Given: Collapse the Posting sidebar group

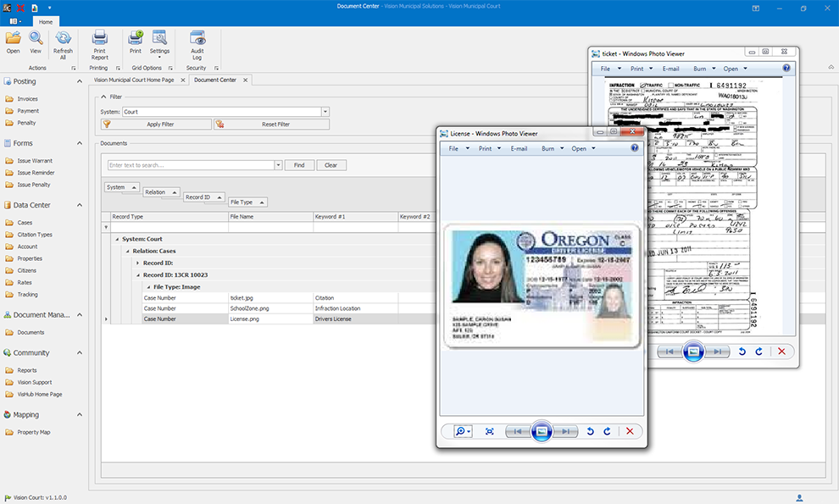Looking at the screenshot, I should [80, 81].
